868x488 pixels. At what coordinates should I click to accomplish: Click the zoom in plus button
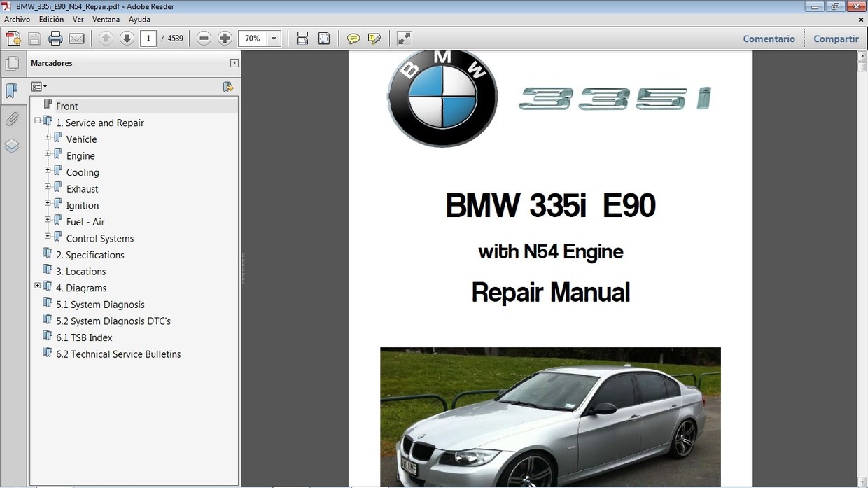click(225, 39)
